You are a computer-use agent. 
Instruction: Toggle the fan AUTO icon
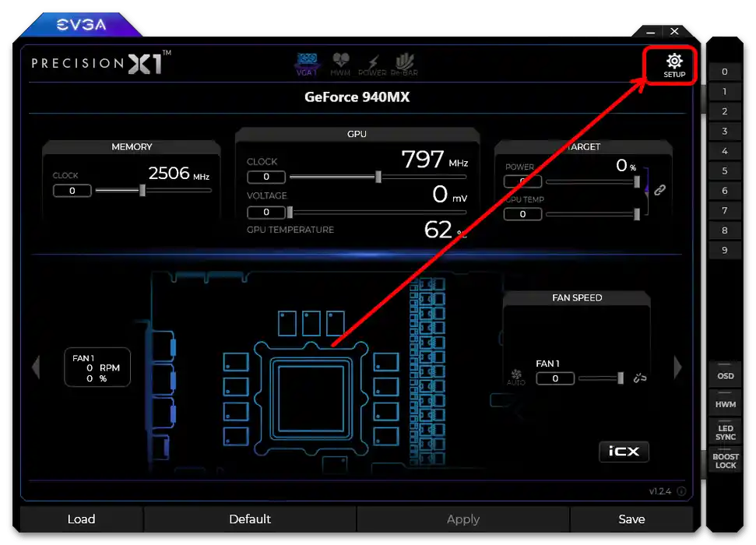[516, 377]
